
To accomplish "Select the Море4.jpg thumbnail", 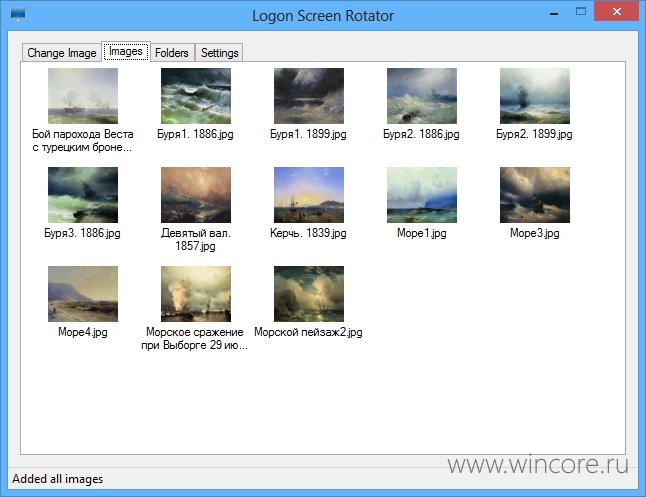I will [x=83, y=294].
